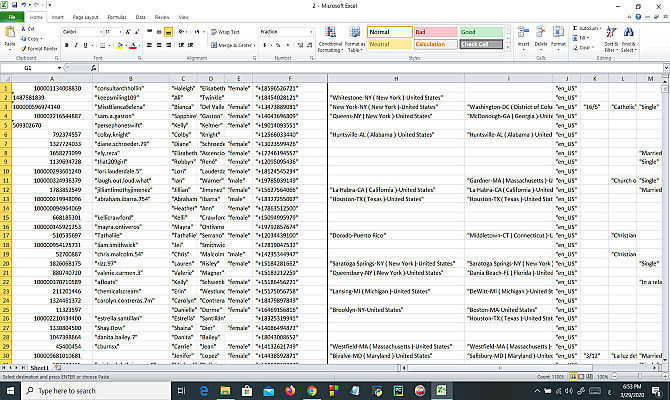Screen dimensions: 670x400
Task: Apply the Good cell style
Action: click(x=481, y=32)
